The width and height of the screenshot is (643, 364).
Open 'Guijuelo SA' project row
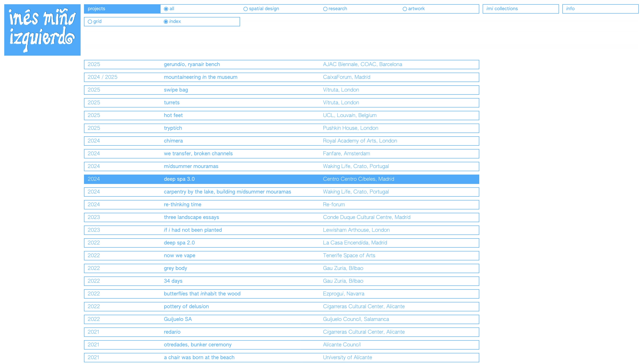click(178, 319)
